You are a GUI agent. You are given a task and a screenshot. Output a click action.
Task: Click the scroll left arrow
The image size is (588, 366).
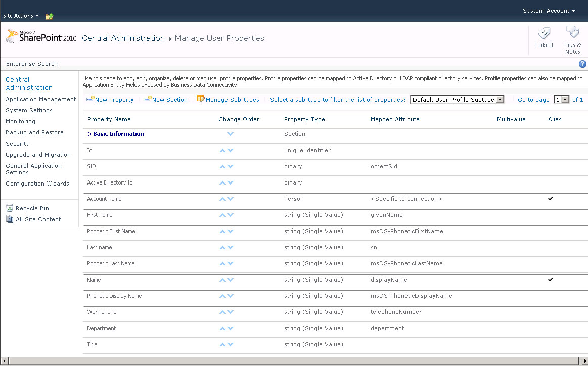coord(4,361)
